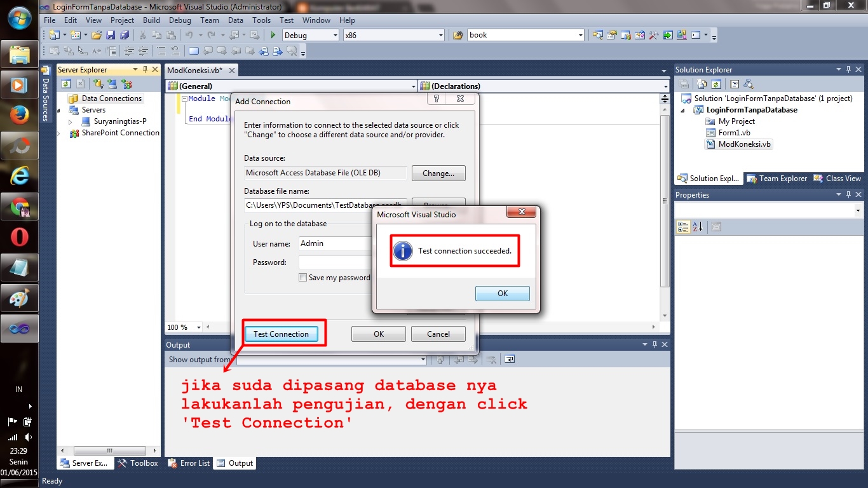Open the Project menu
The height and width of the screenshot is (488, 868).
tap(122, 20)
